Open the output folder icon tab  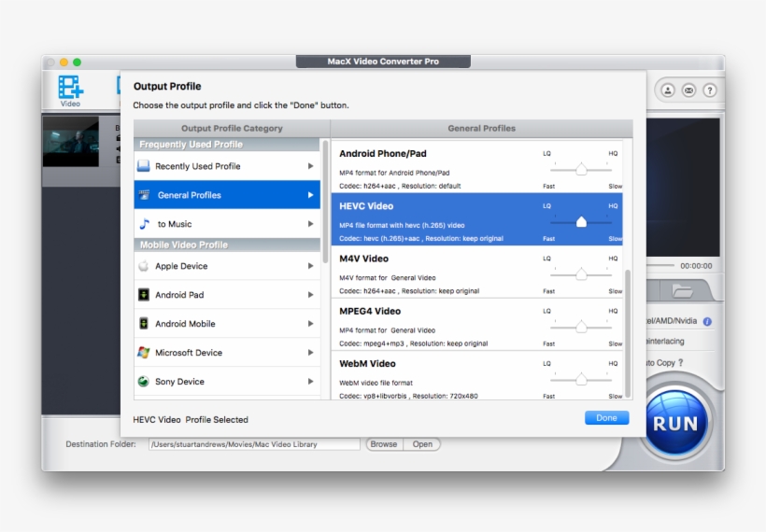[x=682, y=291]
